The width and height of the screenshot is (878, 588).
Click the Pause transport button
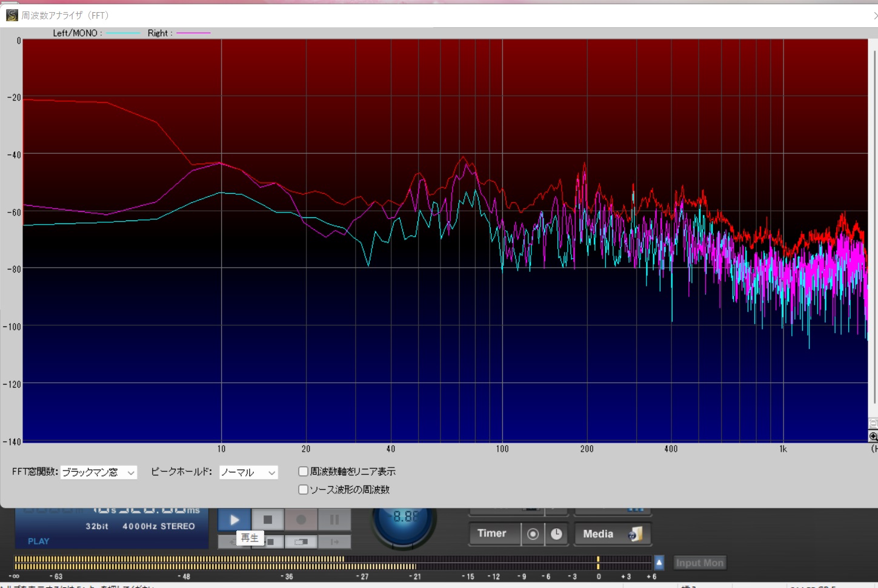[334, 520]
